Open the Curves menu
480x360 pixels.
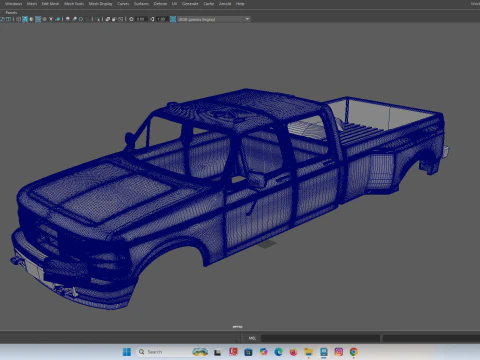click(123, 4)
